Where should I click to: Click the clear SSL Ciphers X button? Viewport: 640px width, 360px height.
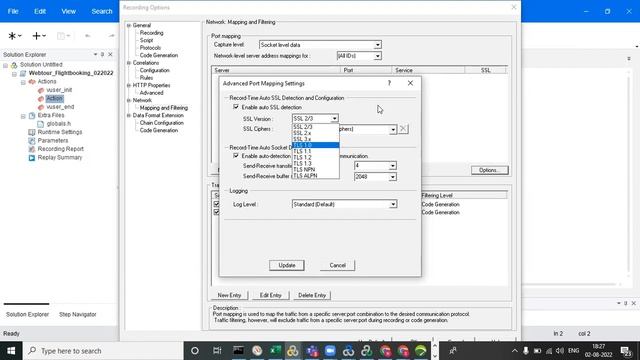click(x=403, y=129)
